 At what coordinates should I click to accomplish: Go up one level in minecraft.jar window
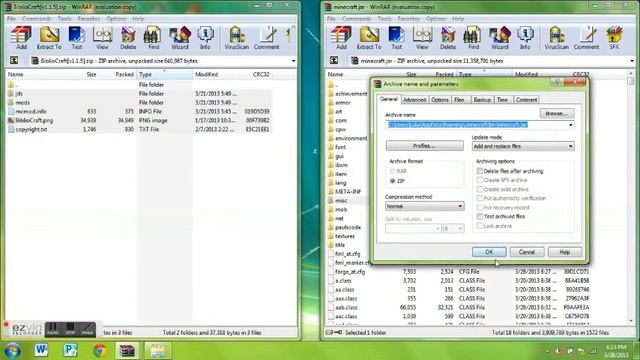pos(334,60)
